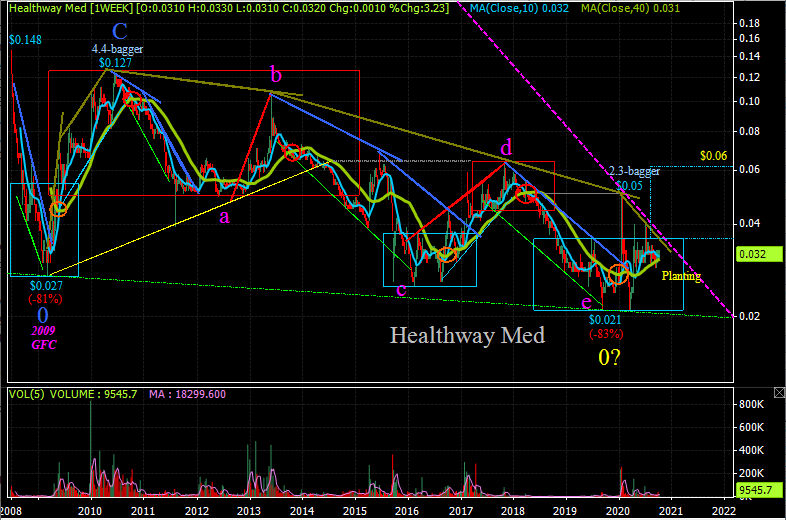This screenshot has width=786, height=520.
Task: Select the yellow '0?' annotation
Action: 608,358
